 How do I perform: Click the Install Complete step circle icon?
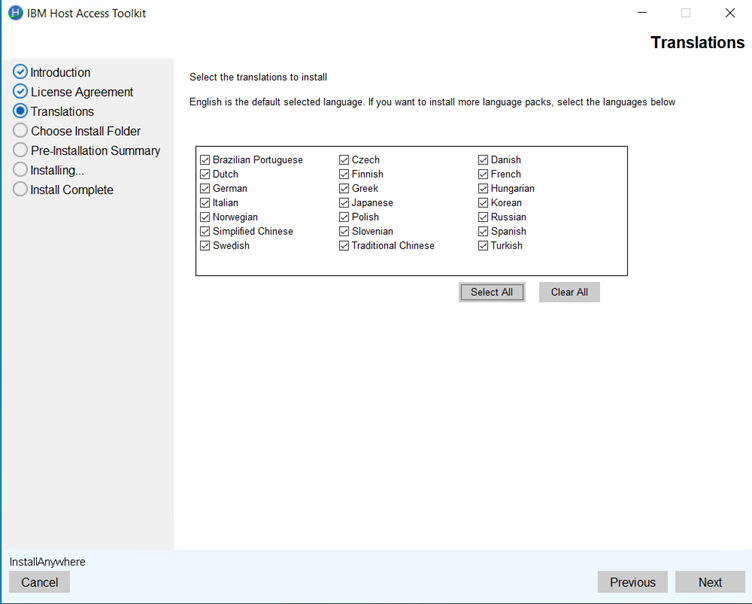(x=20, y=189)
